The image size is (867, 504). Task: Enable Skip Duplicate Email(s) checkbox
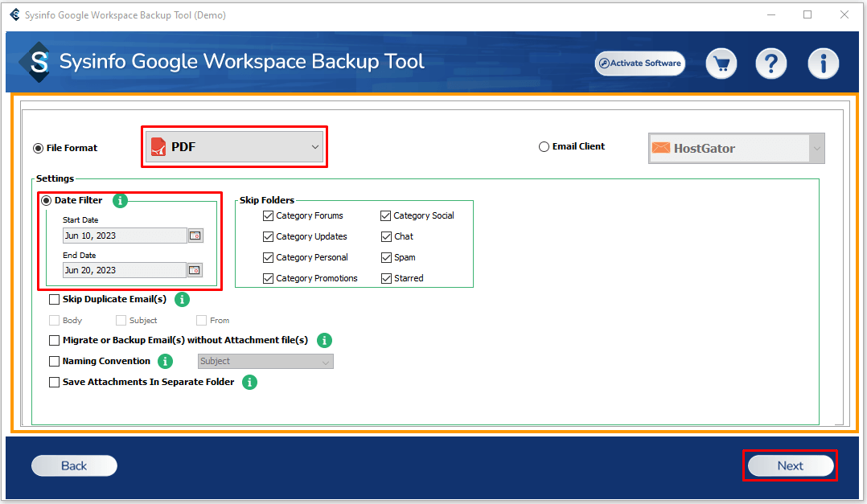pyautogui.click(x=55, y=300)
